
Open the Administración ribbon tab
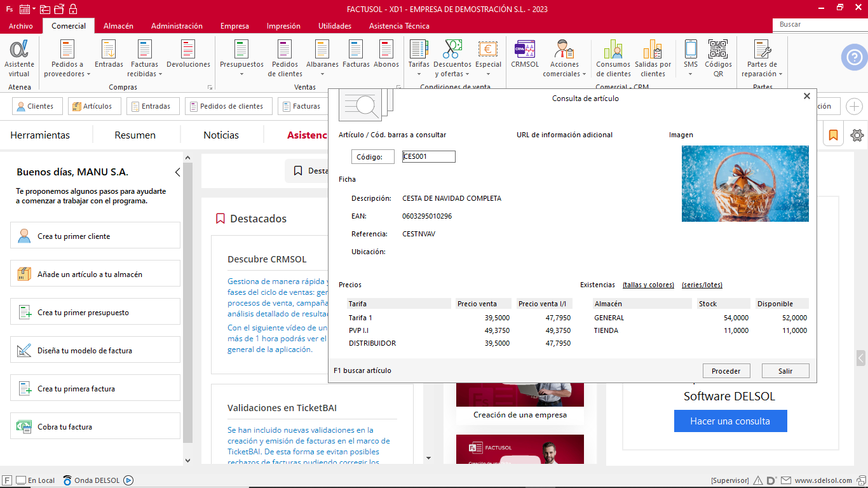click(x=177, y=26)
